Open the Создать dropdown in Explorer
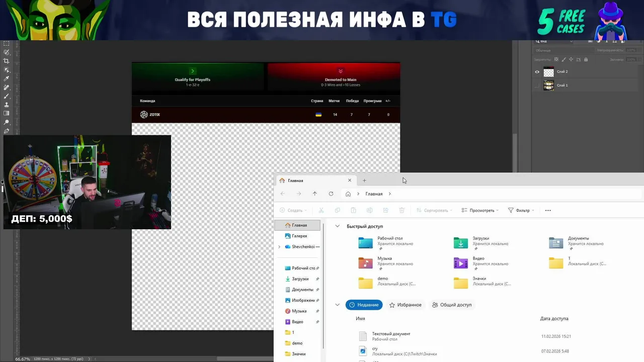The width and height of the screenshot is (644, 362). tap(293, 210)
